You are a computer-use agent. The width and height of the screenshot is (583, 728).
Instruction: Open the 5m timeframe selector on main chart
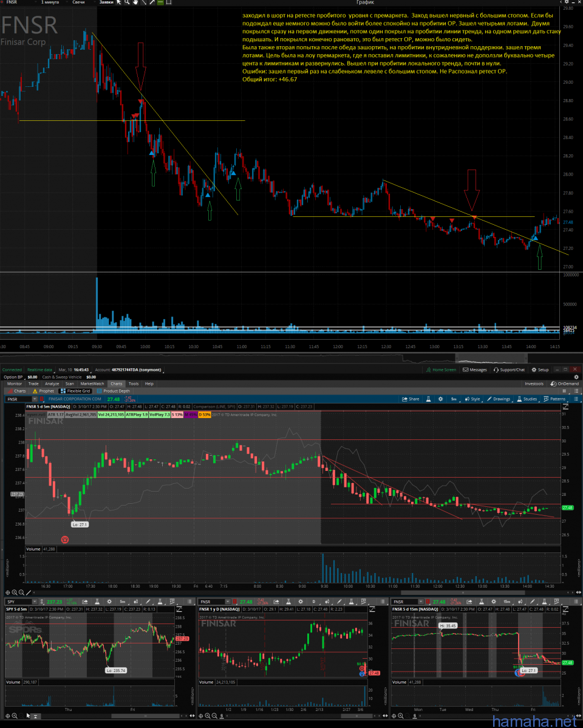pyautogui.click(x=454, y=399)
